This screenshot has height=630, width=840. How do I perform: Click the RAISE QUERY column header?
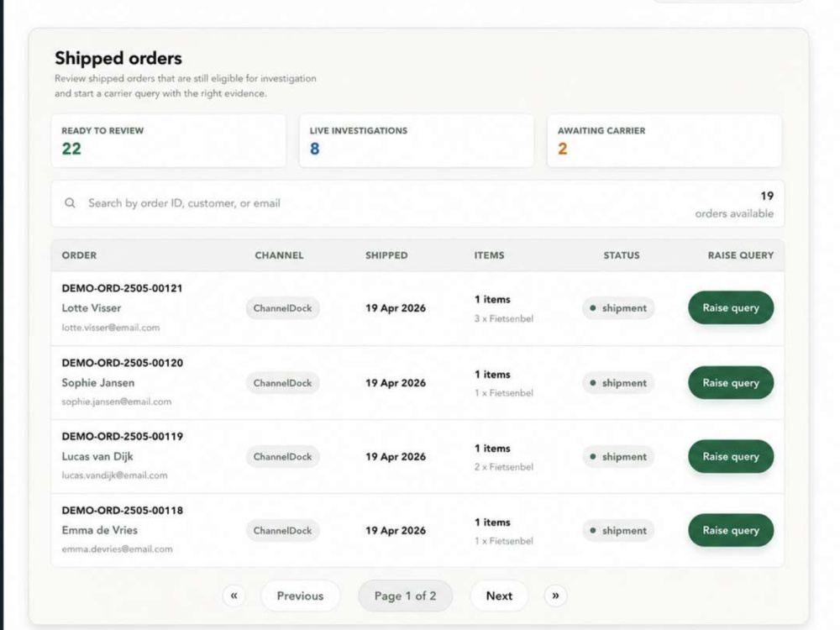pyautogui.click(x=741, y=255)
